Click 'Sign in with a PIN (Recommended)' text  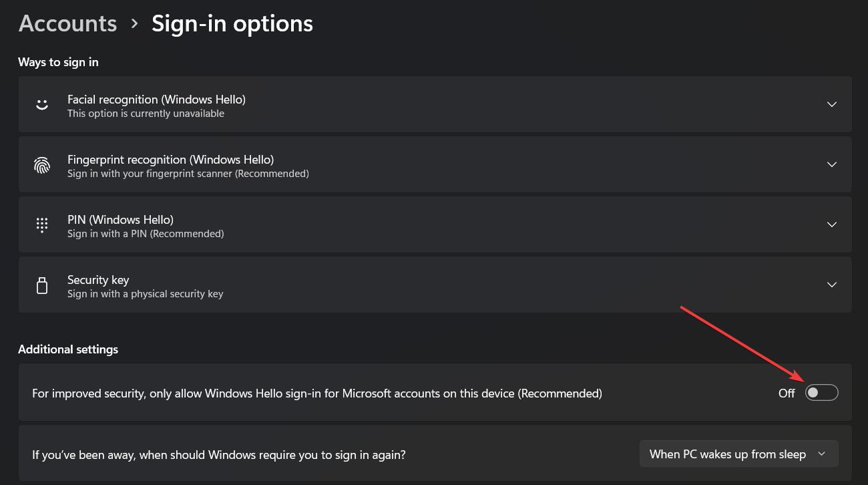(x=146, y=234)
